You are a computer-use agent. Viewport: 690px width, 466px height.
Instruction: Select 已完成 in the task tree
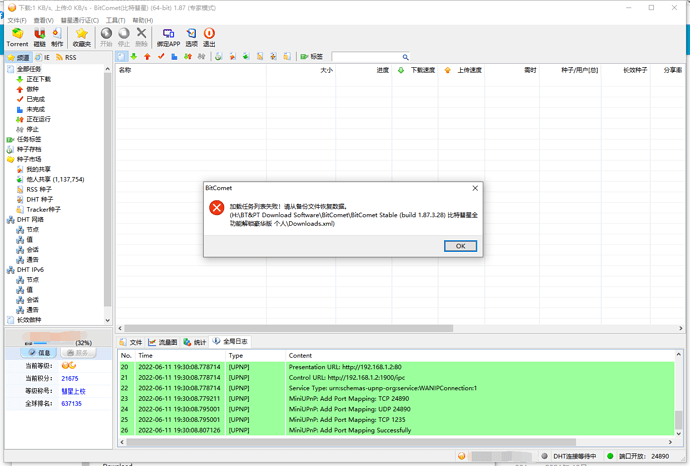pos(35,99)
